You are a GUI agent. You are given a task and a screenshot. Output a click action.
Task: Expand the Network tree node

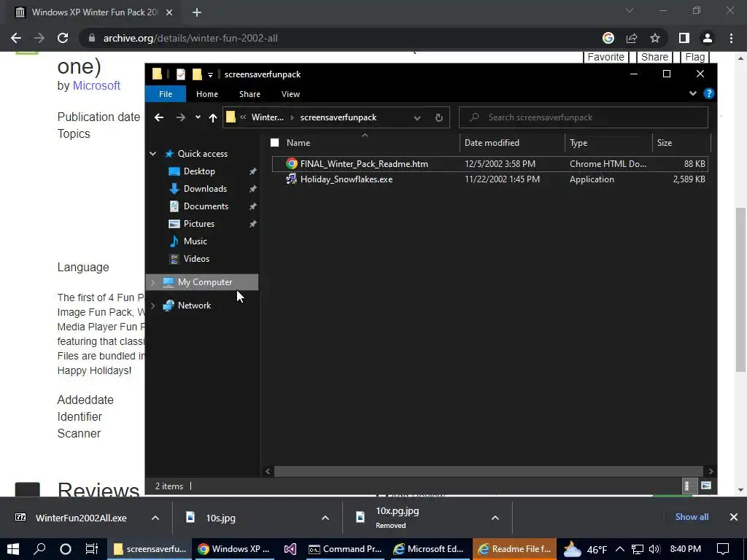(153, 306)
